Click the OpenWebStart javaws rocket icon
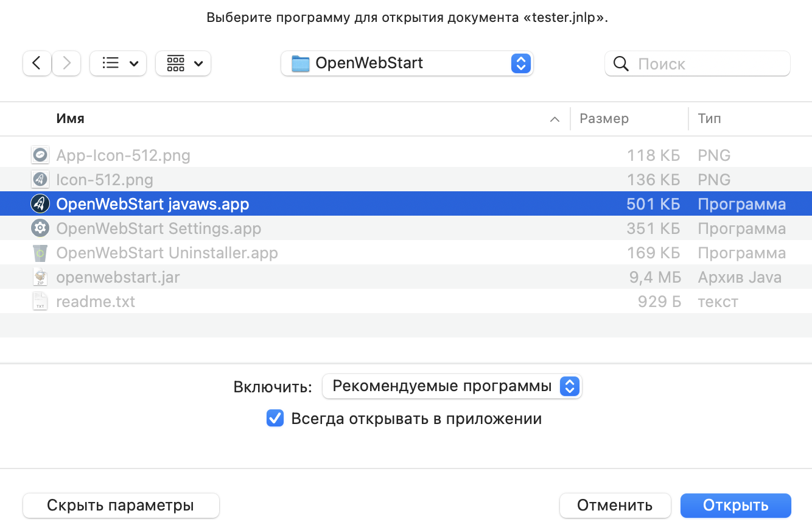The width and height of the screenshot is (812, 530). pos(40,204)
